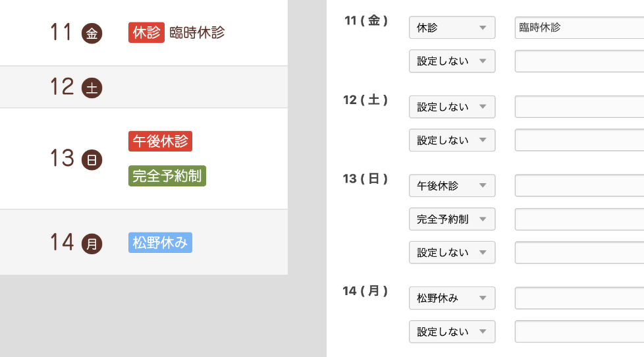The height and width of the screenshot is (357, 644).
Task: Click the blue 松野休み badge on day 14
Action: click(160, 242)
